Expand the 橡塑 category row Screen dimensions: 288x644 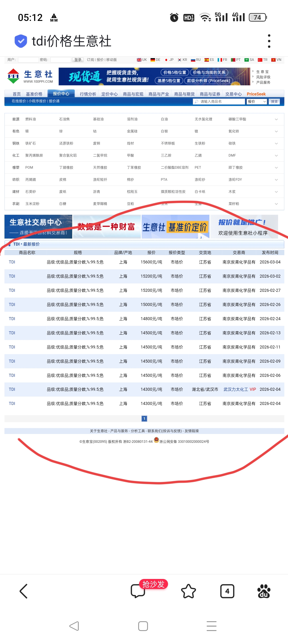(276, 168)
